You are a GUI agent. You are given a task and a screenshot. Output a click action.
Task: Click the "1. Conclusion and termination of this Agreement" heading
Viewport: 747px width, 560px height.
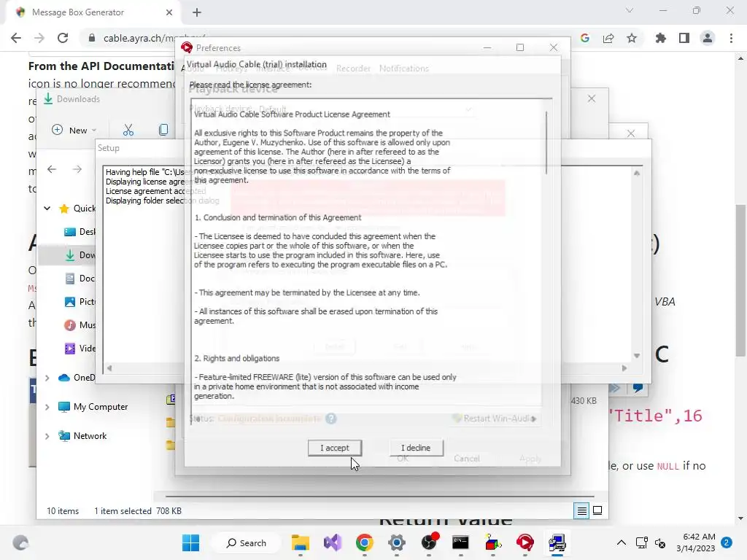278,217
